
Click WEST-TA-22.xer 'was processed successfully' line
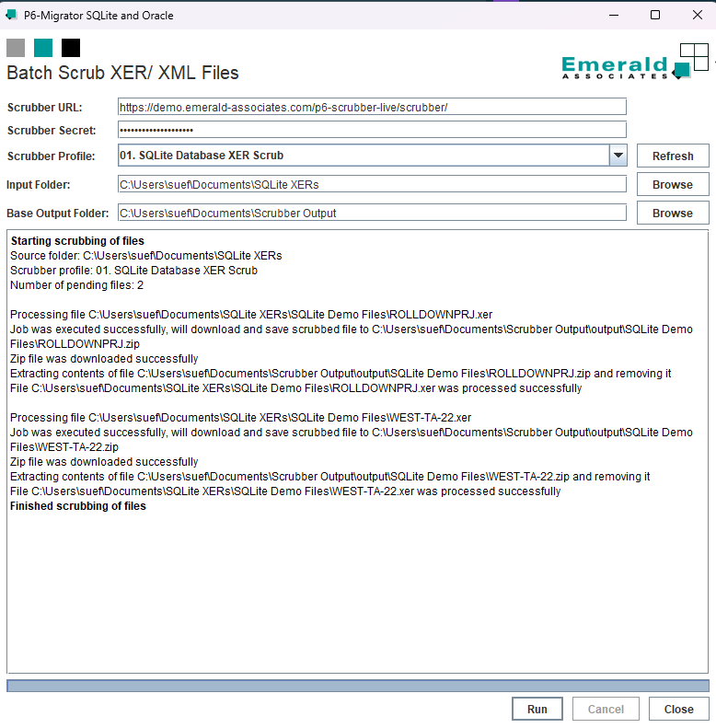pos(285,491)
